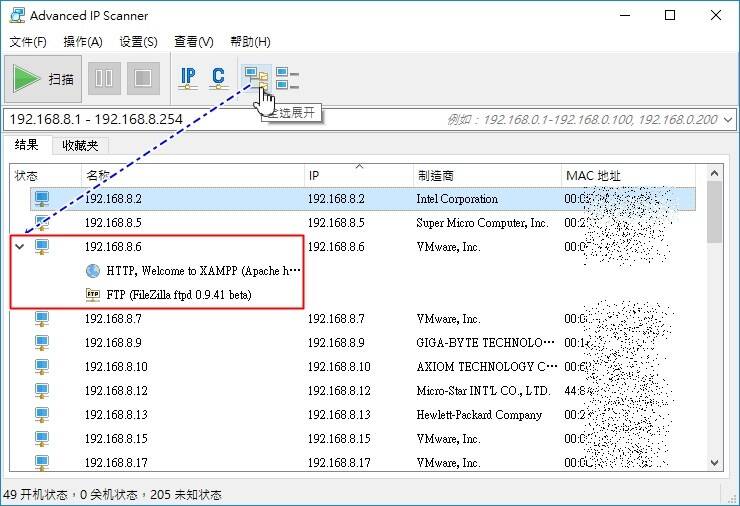Click the computer icon for 192.168.8.12
Image resolution: width=740 pixels, height=506 pixels.
click(42, 391)
